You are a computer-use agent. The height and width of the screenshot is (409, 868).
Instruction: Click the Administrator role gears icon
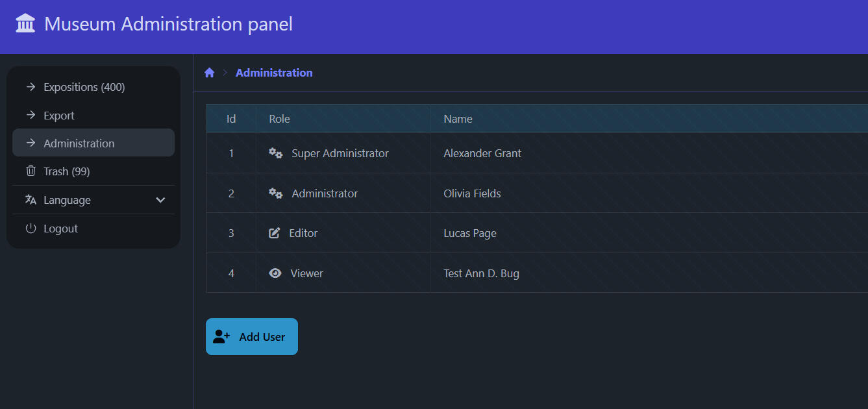pos(276,193)
